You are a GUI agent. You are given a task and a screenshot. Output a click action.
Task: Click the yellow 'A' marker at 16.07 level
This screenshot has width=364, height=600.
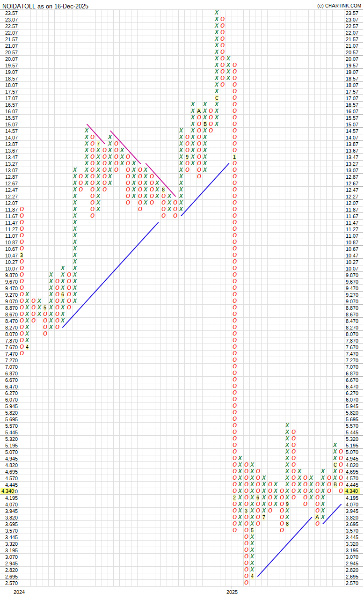pos(199,111)
